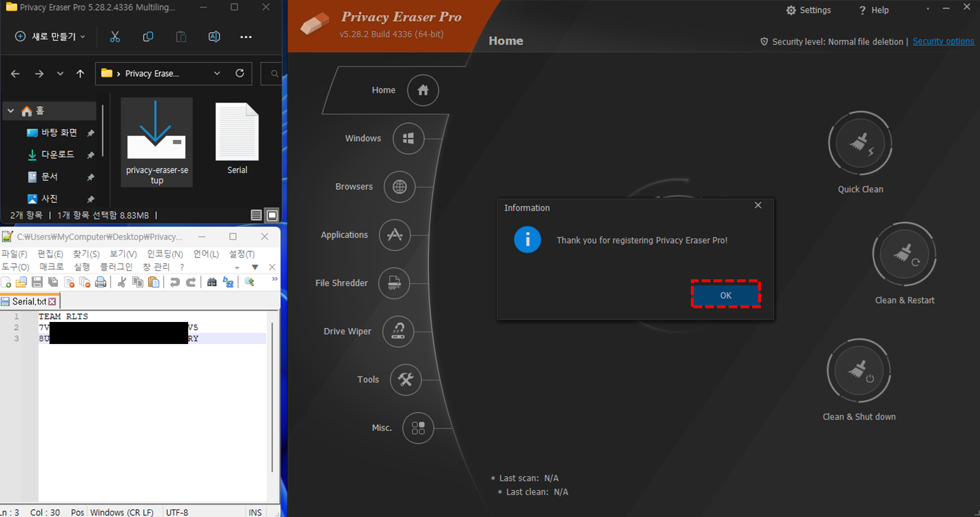Click the Explorer search box
The height and width of the screenshot is (517, 980).
pyautogui.click(x=271, y=74)
